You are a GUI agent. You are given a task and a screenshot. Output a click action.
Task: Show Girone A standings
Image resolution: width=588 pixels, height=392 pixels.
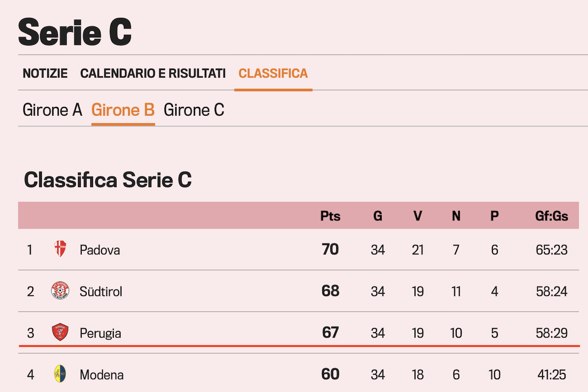point(52,110)
